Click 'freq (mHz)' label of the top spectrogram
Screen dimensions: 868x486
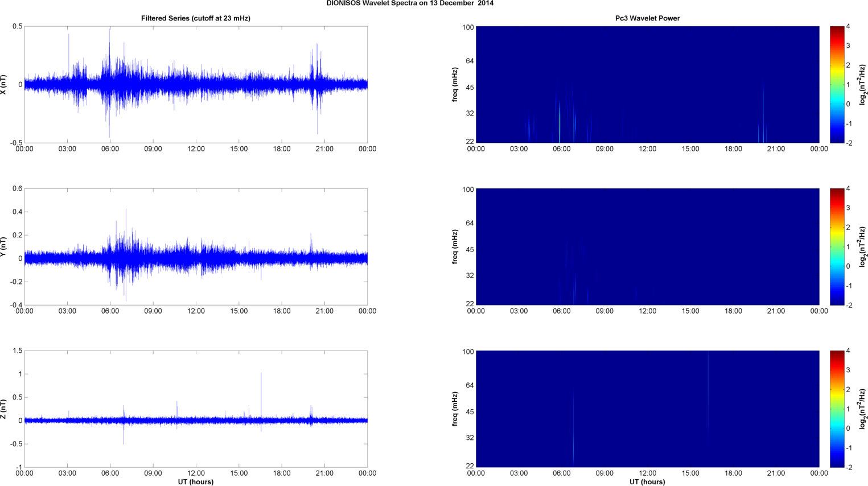click(455, 84)
